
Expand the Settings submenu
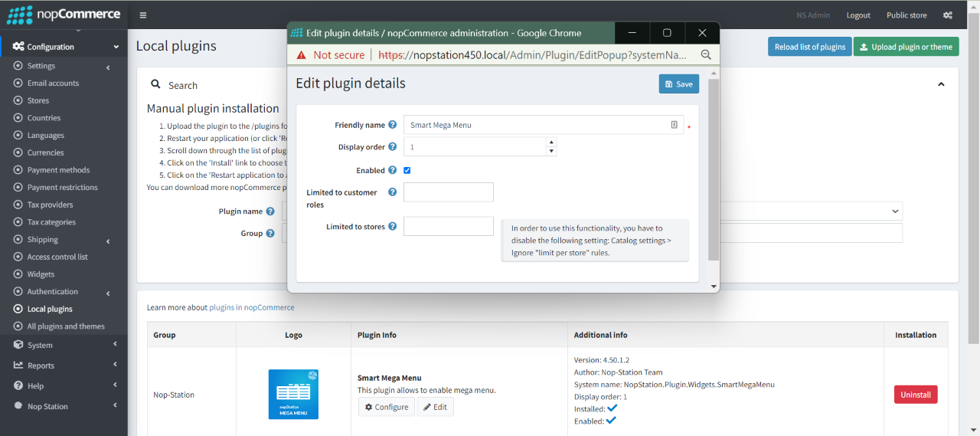pos(108,67)
